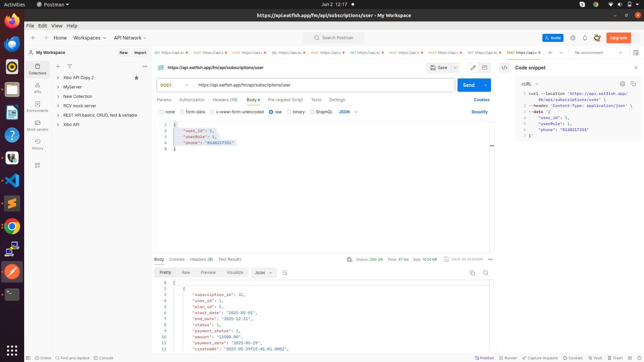Search within the response body
The image size is (644, 362).
click(485, 273)
